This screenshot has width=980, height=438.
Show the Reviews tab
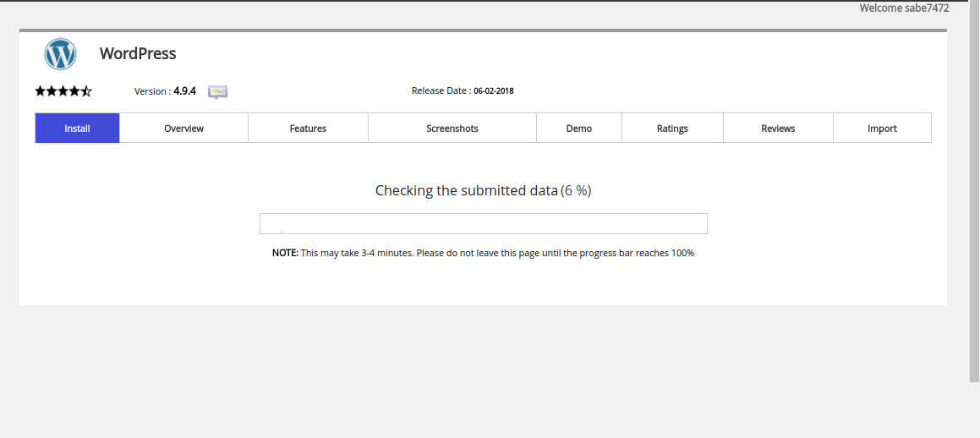coord(778,129)
